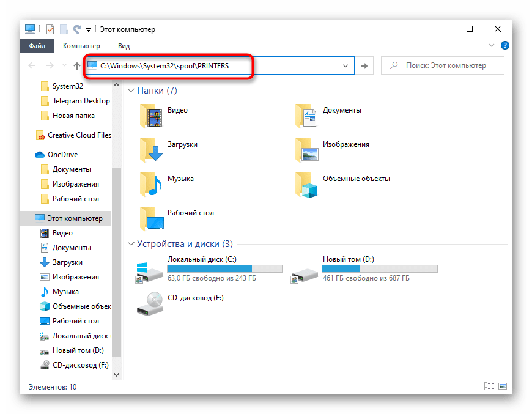Click the up arrow navigation button
Image resolution: width=532 pixels, height=414 pixels.
76,66
